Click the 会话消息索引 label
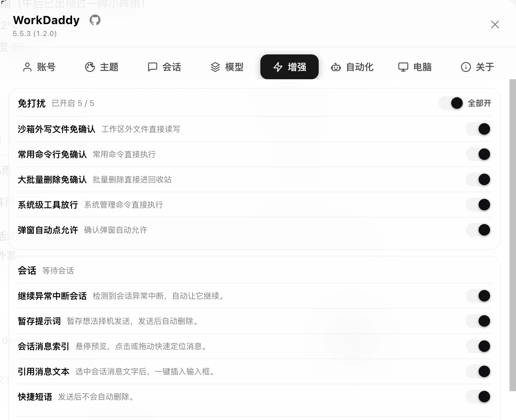The image size is (516, 420). tap(44, 346)
